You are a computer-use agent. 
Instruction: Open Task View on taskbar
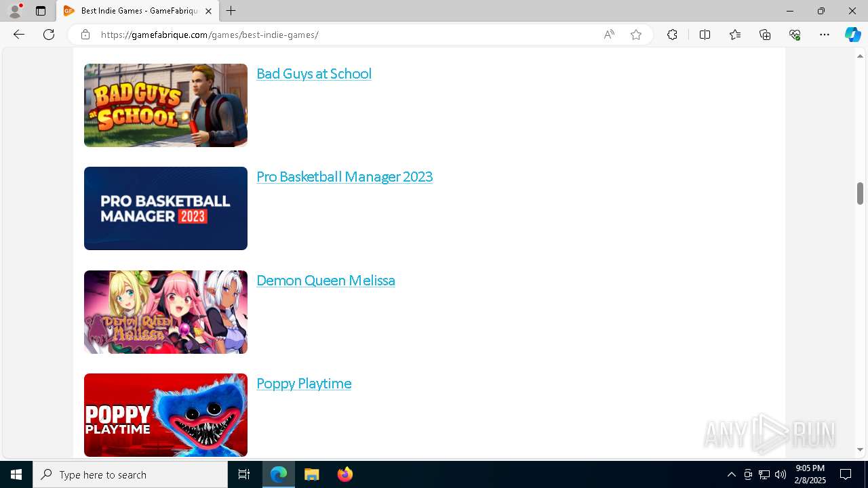(244, 474)
